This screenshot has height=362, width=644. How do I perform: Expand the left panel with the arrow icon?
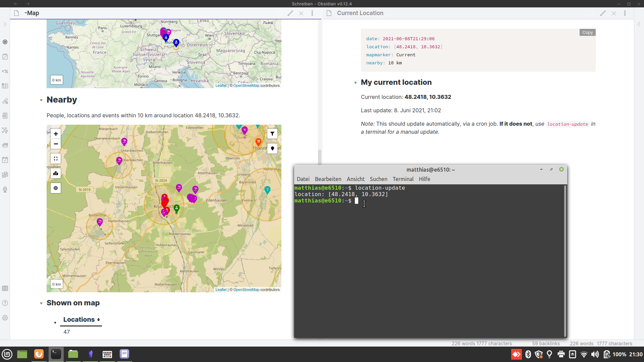click(x=5, y=24)
